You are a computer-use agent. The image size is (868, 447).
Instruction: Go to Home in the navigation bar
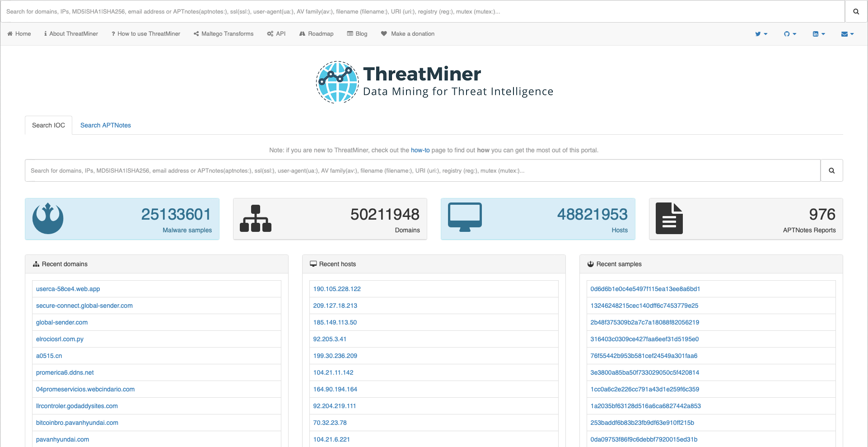(x=19, y=34)
